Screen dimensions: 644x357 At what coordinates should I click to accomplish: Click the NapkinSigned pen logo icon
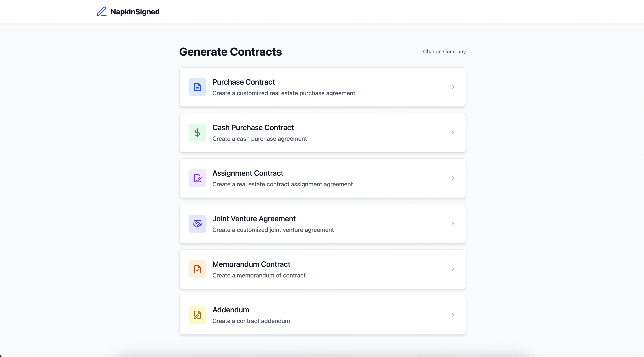click(x=102, y=12)
